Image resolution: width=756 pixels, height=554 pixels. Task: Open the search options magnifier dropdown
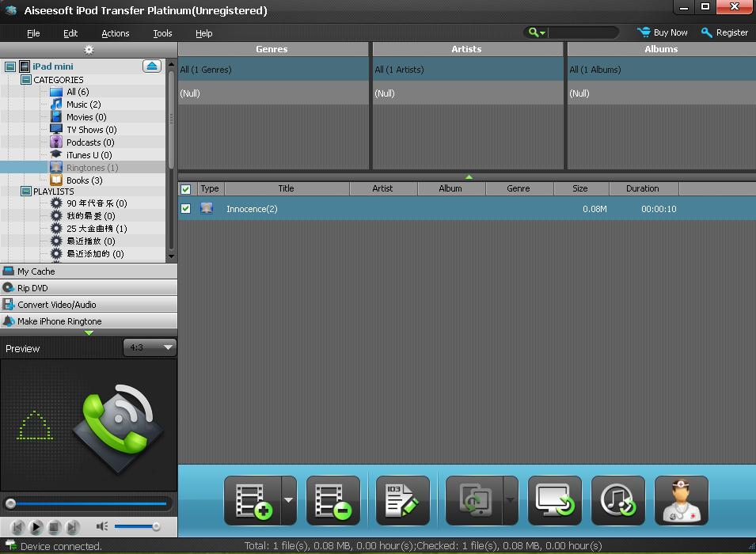(536, 32)
